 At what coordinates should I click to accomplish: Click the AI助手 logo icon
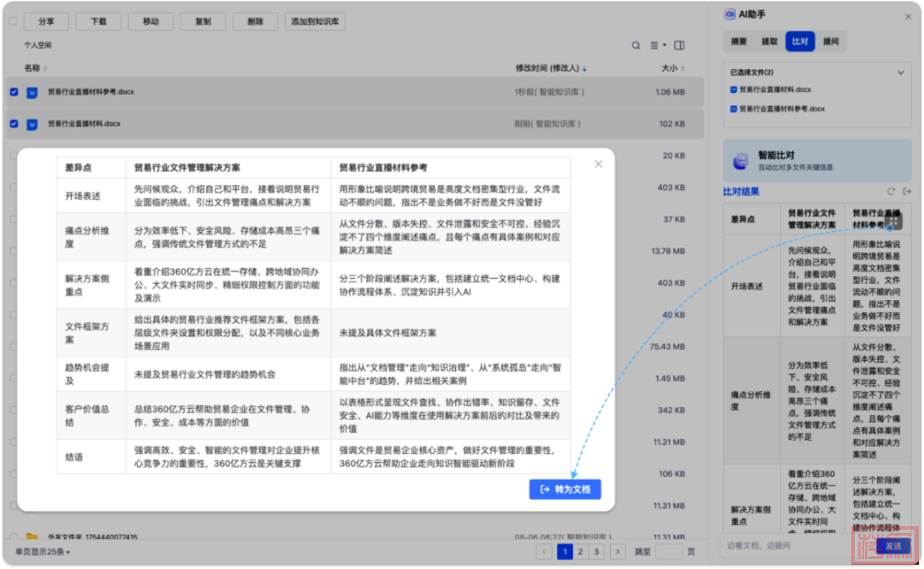[x=730, y=15]
